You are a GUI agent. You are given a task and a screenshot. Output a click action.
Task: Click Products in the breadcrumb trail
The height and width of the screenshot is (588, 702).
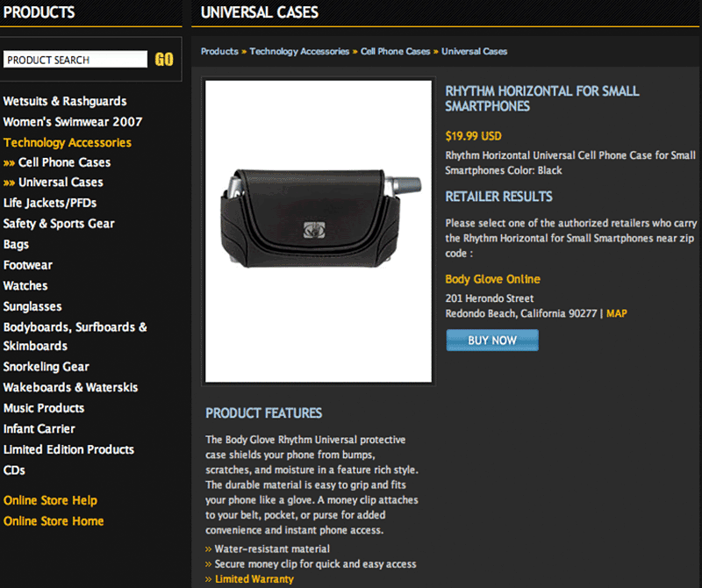219,52
